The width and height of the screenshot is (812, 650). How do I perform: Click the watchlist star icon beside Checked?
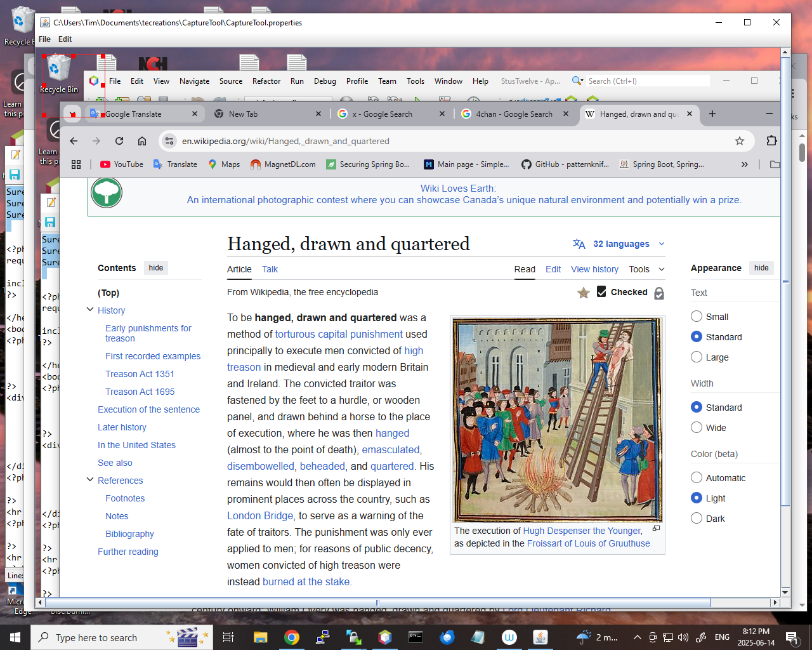click(x=584, y=293)
